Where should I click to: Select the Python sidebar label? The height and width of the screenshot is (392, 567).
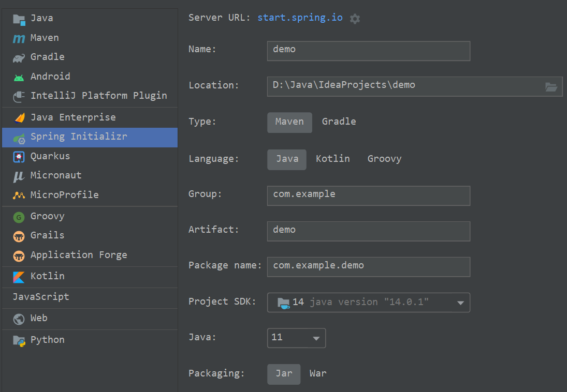click(47, 340)
